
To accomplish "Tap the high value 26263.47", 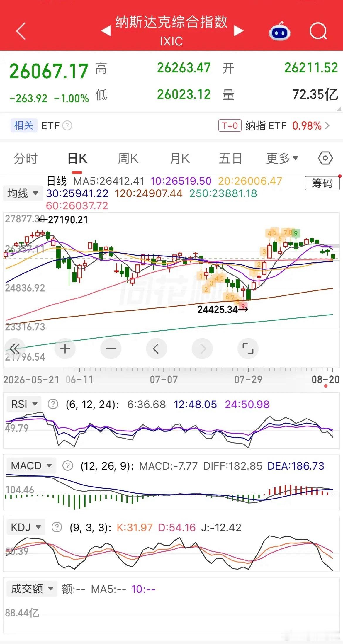I will (184, 68).
